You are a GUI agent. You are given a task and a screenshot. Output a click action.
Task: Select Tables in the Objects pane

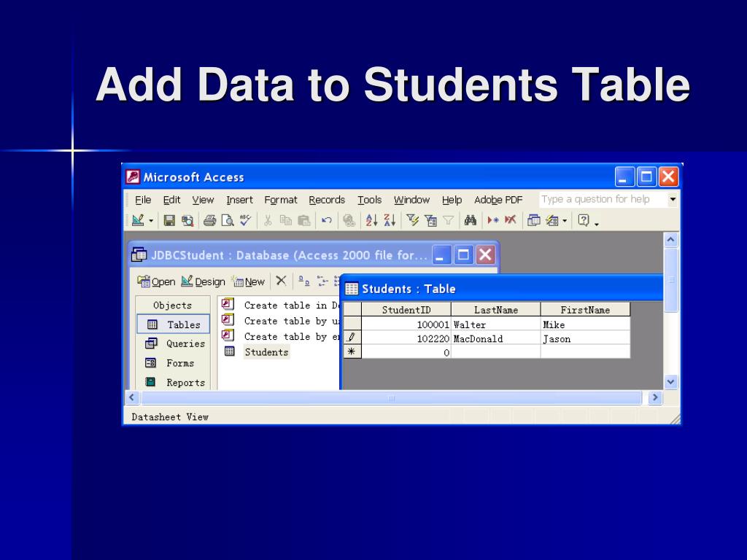174,324
